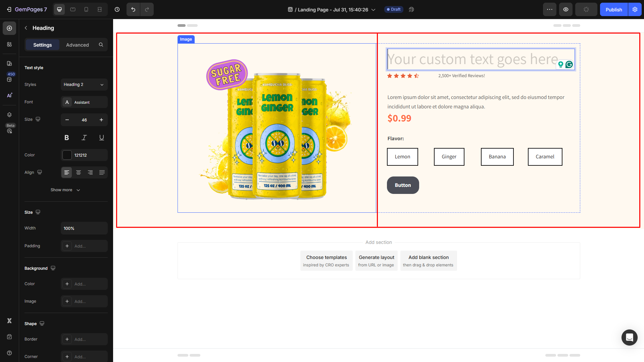
Task: Click the search icon in settings panel
Action: point(101,45)
